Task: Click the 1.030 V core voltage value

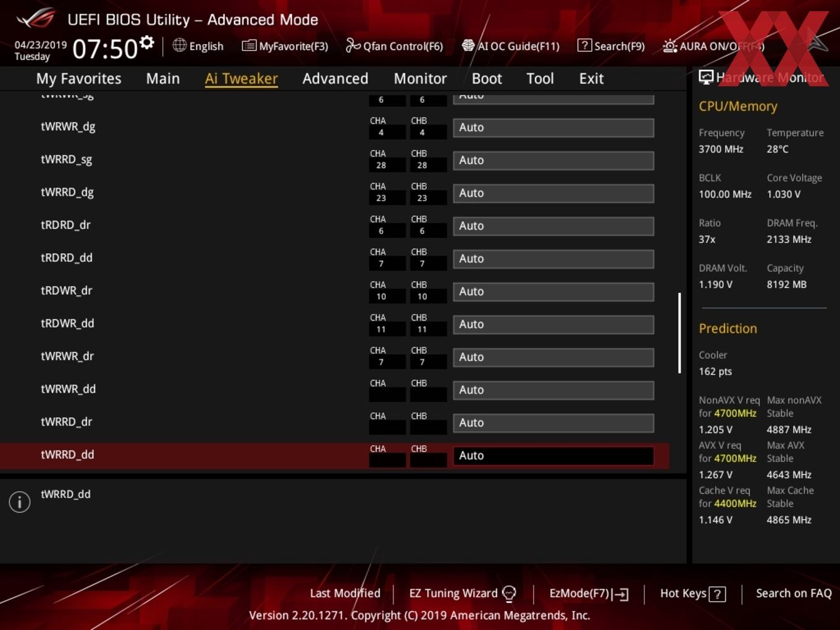Action: click(x=783, y=194)
